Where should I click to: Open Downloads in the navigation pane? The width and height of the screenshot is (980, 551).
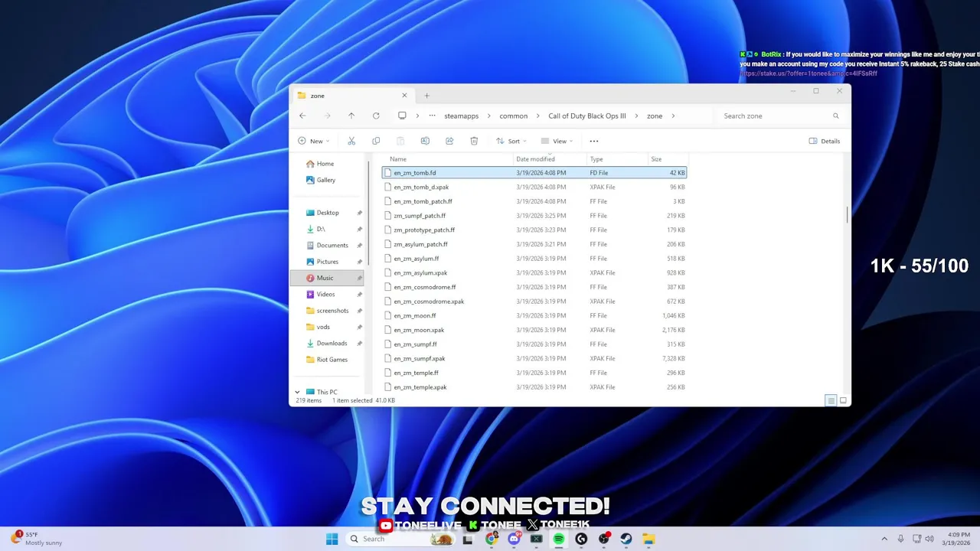[x=328, y=343]
